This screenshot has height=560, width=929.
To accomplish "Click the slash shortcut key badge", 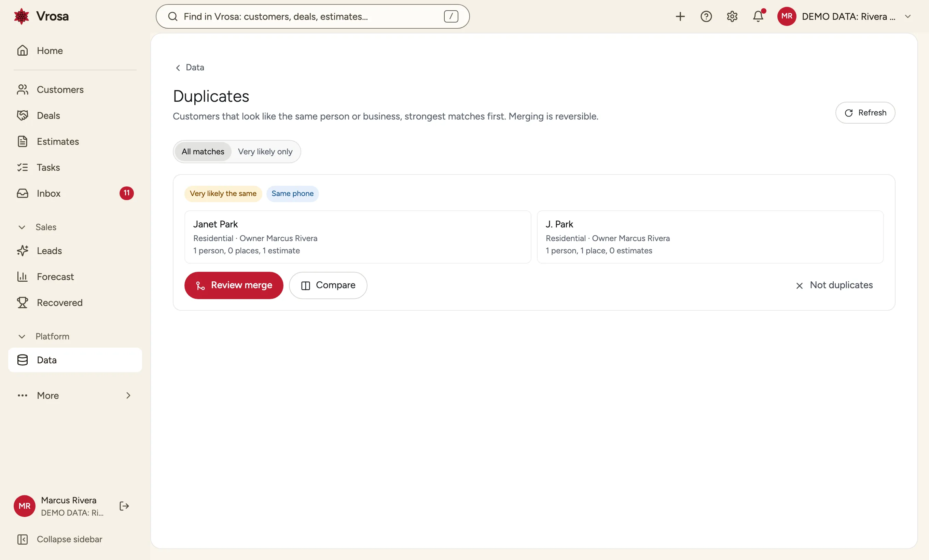I will point(451,17).
